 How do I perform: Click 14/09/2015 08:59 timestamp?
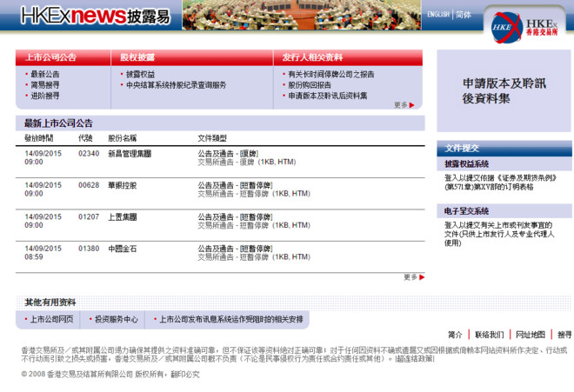click(x=43, y=253)
